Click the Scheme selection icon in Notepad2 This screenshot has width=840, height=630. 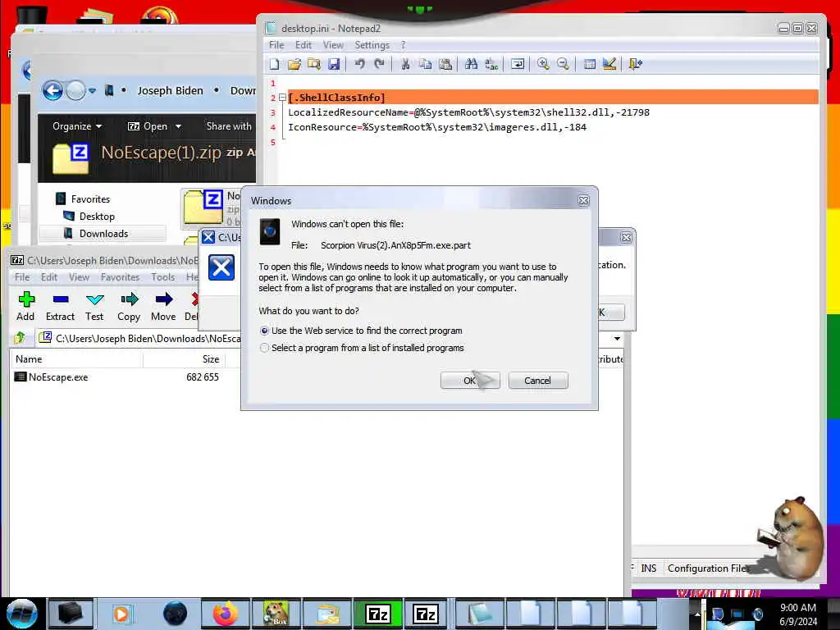590,64
